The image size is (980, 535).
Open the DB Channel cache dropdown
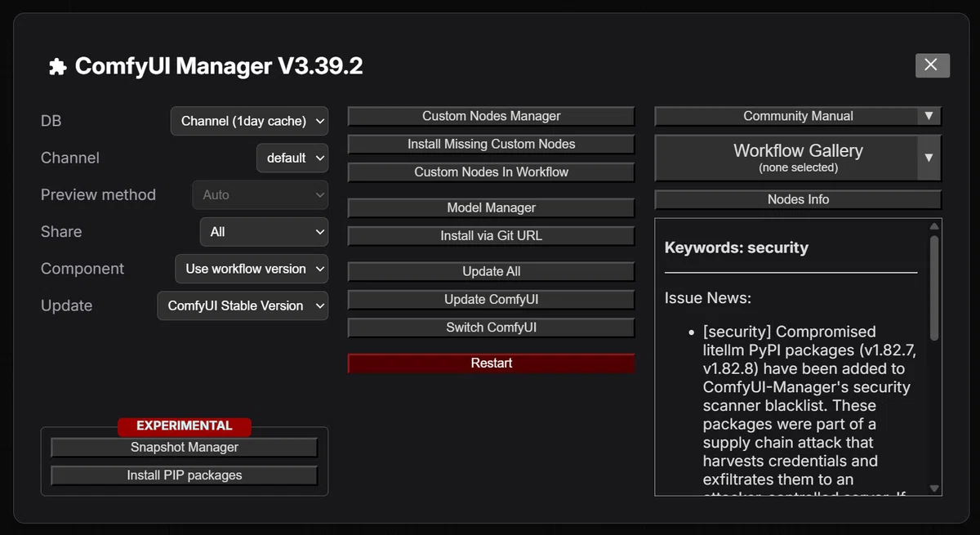coord(250,121)
